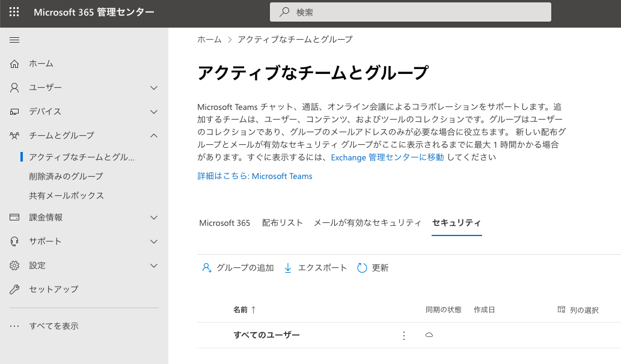Open 詳細はこちら: Microsoft Teams link

255,176
